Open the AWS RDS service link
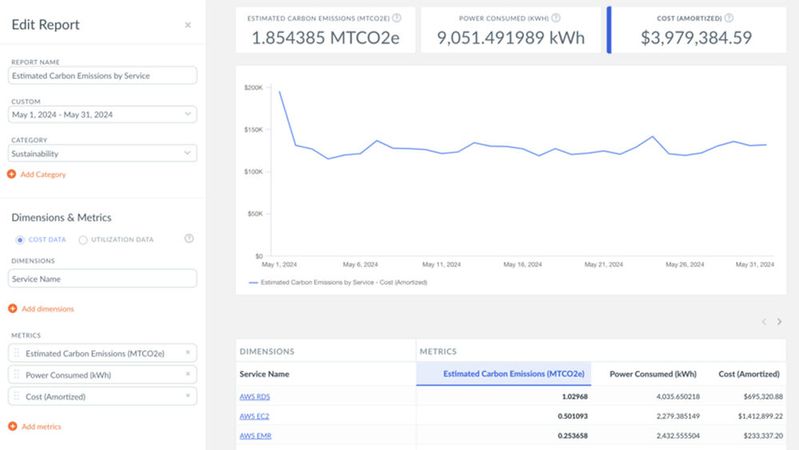 pos(255,397)
